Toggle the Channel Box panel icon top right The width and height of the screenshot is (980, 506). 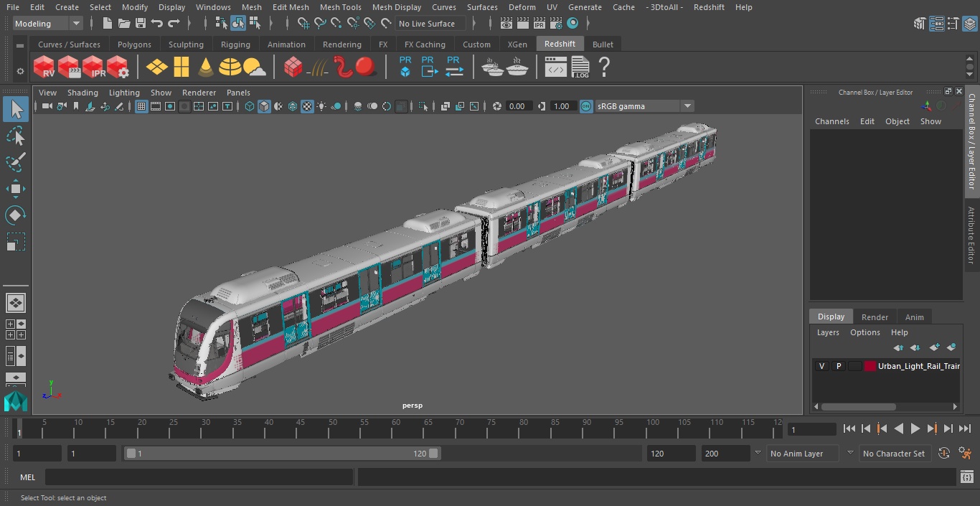970,24
